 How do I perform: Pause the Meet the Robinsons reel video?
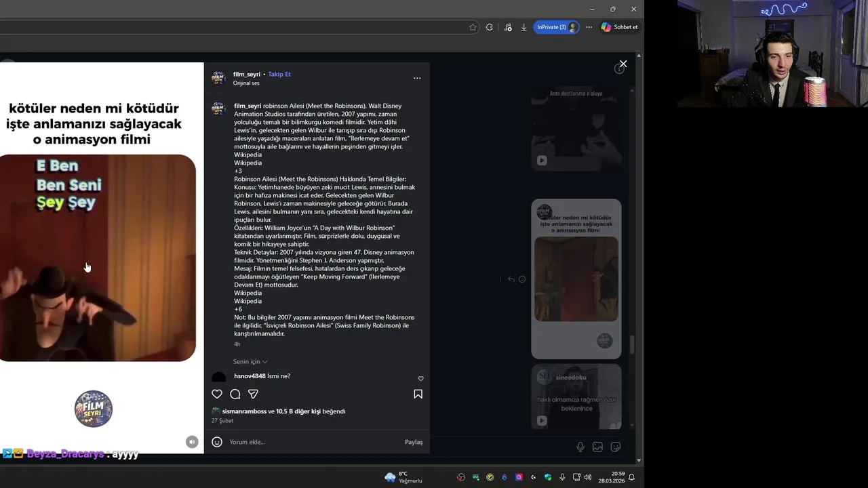[x=98, y=258]
